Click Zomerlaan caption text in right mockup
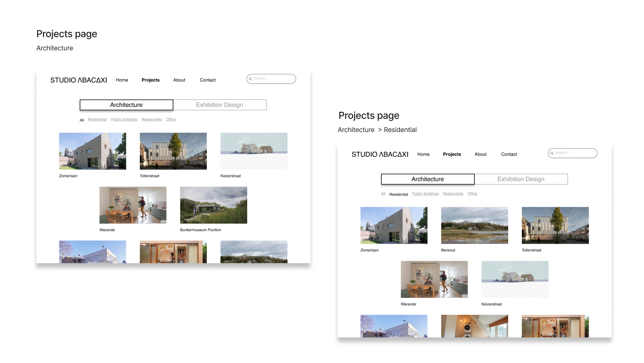644x363 pixels. click(369, 250)
